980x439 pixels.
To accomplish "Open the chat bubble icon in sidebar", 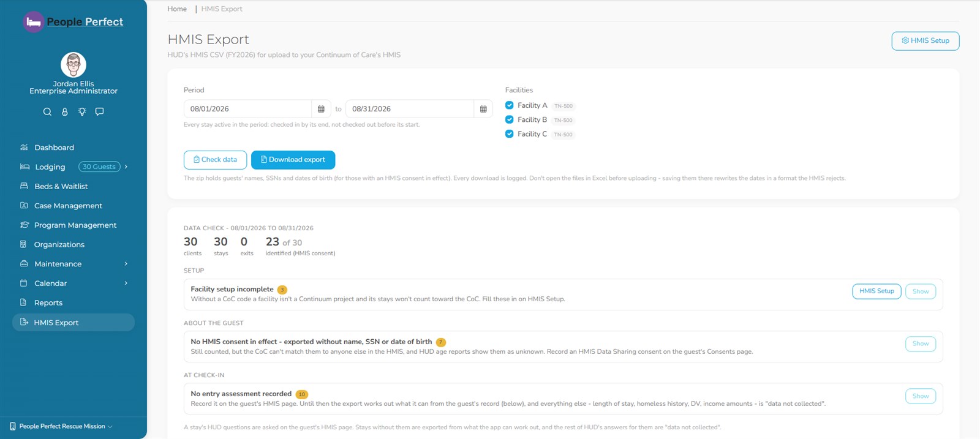I will tap(99, 111).
